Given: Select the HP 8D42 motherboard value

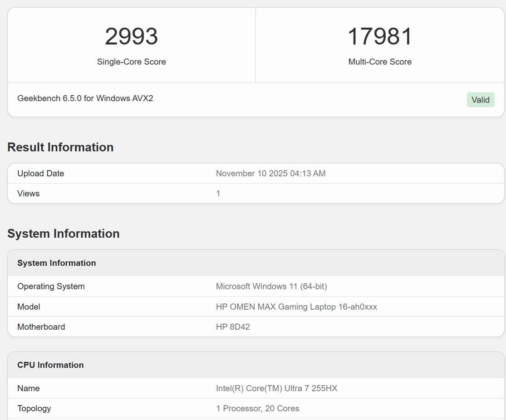Looking at the screenshot, I should pos(233,327).
